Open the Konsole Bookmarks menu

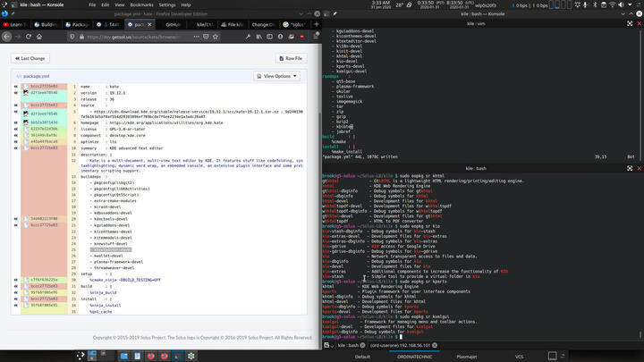[141, 5]
